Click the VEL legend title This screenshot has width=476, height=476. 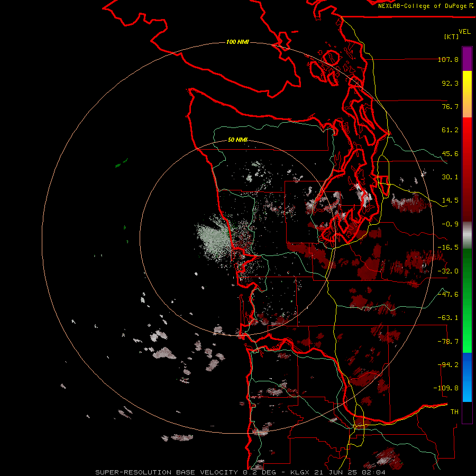pos(464,32)
